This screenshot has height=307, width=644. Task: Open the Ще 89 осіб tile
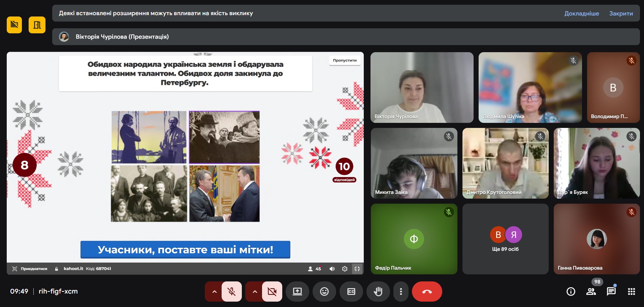505,239
